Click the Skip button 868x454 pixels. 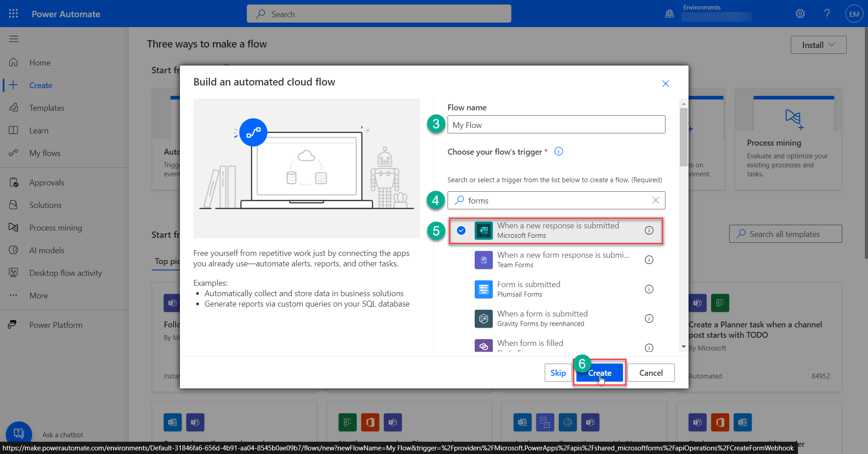(558, 373)
